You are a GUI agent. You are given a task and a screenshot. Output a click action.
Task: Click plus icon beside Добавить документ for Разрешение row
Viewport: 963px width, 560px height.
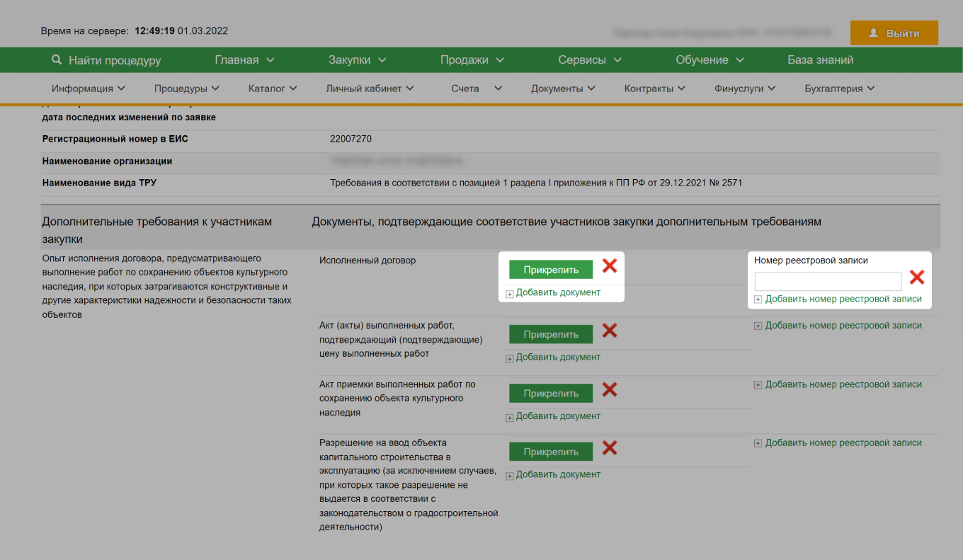pyautogui.click(x=510, y=476)
